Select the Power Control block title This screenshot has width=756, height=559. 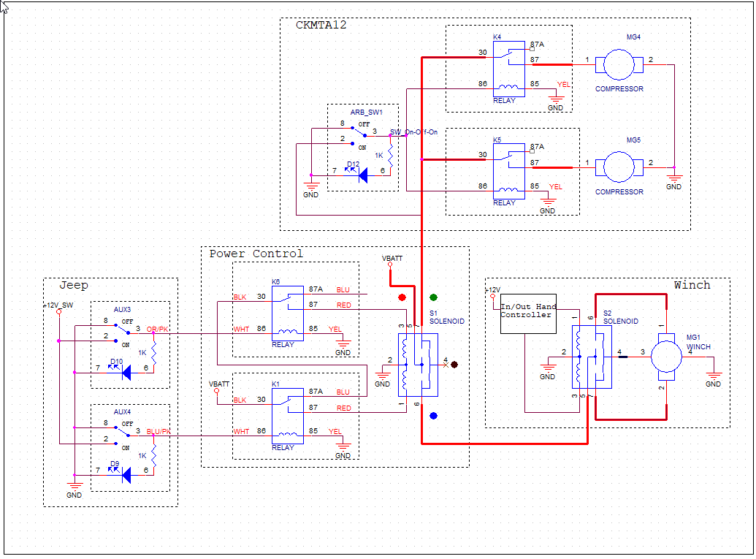[x=256, y=254]
